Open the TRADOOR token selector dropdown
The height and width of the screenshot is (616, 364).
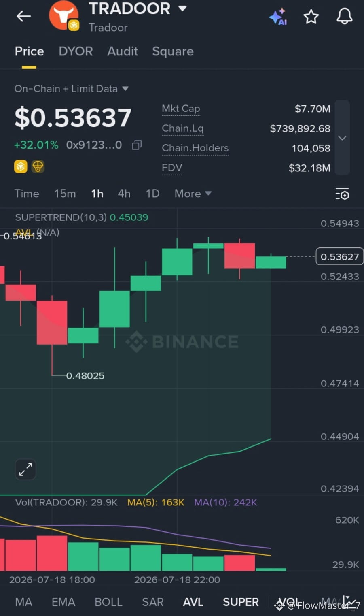coord(183,8)
